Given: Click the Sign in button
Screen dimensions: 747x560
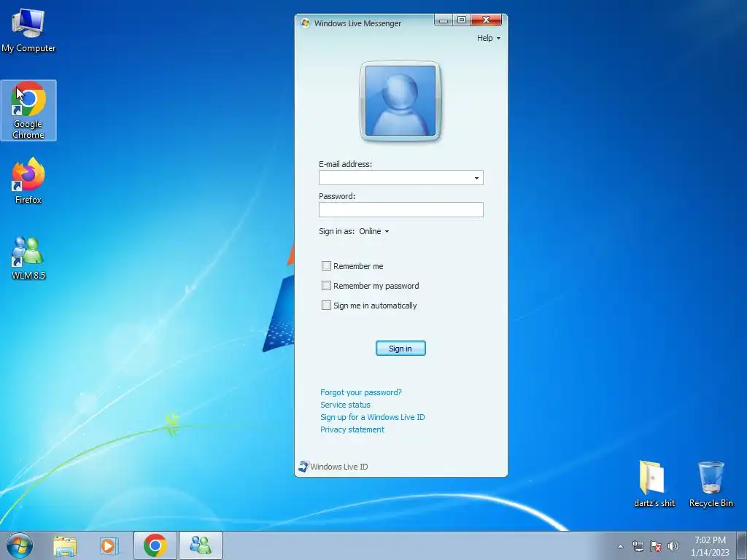Looking at the screenshot, I should pos(400,348).
